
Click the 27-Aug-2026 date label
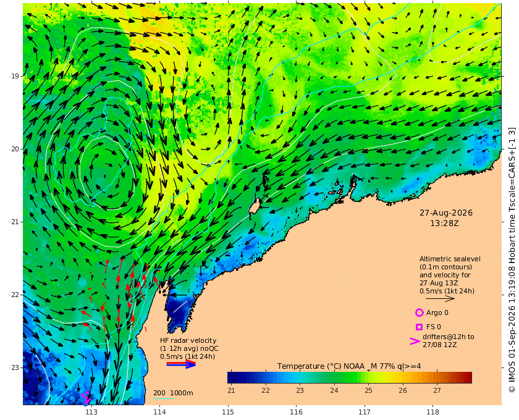click(446, 212)
